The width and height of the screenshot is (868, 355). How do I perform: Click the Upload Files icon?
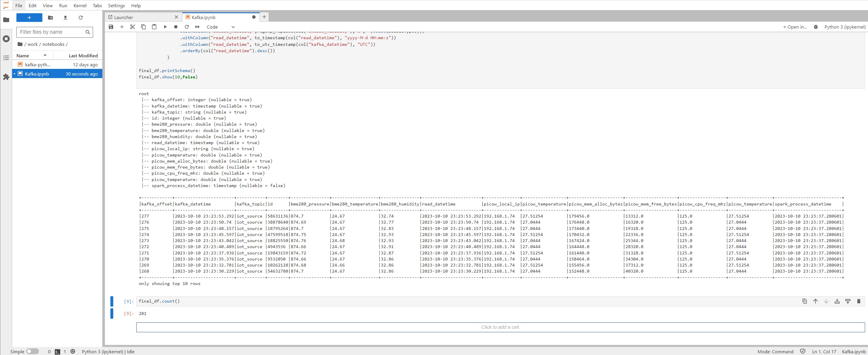[65, 18]
